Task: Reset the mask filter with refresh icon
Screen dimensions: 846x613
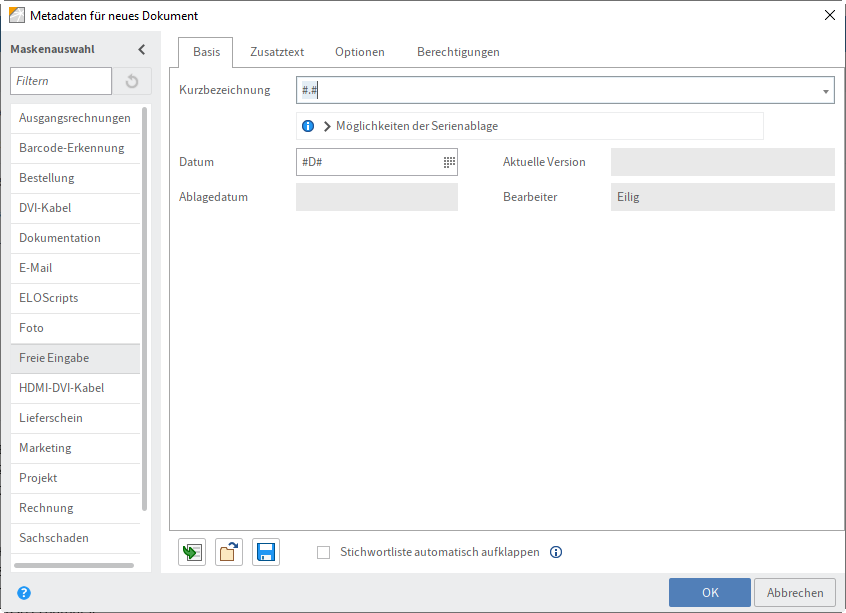Action: [x=132, y=81]
